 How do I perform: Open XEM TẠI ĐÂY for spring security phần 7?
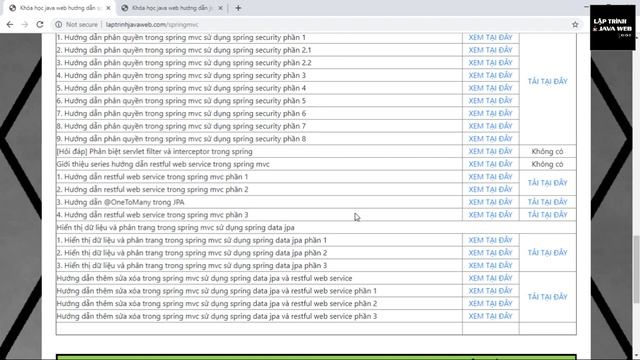(x=490, y=126)
